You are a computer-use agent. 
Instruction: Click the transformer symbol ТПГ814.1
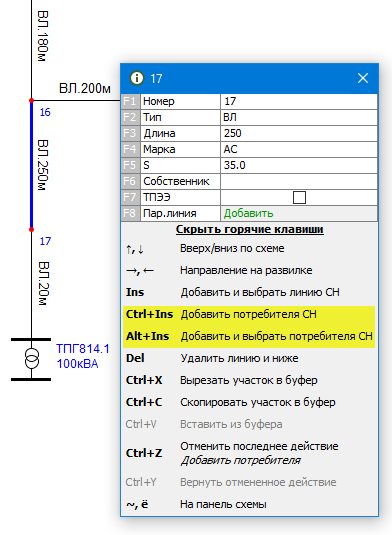[x=31, y=359]
